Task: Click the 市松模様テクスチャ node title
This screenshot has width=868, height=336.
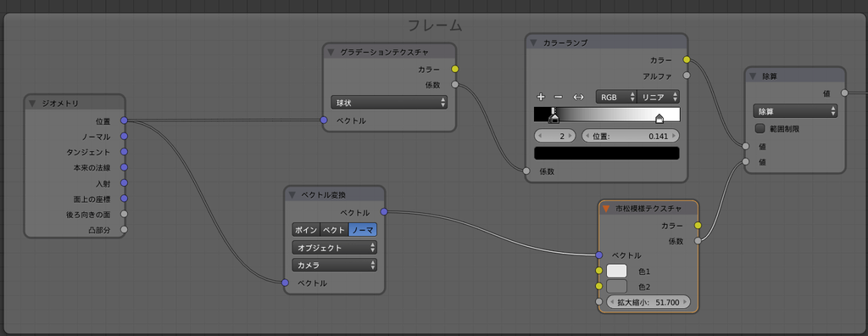Action: click(x=648, y=209)
